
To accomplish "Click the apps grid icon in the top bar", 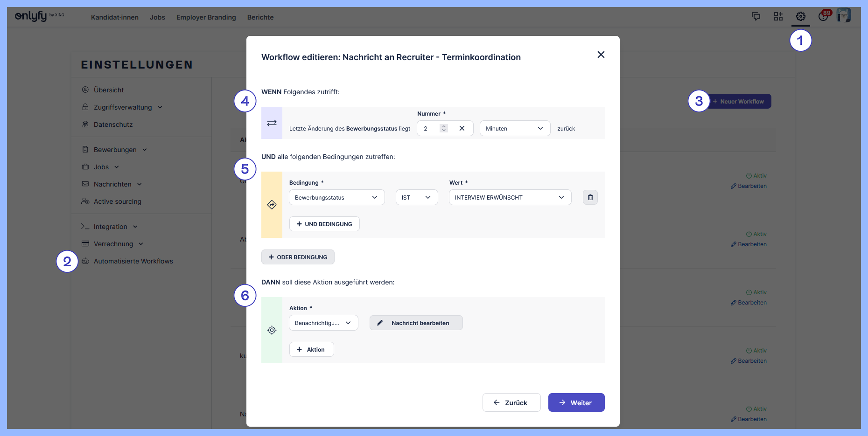I will pyautogui.click(x=778, y=16).
